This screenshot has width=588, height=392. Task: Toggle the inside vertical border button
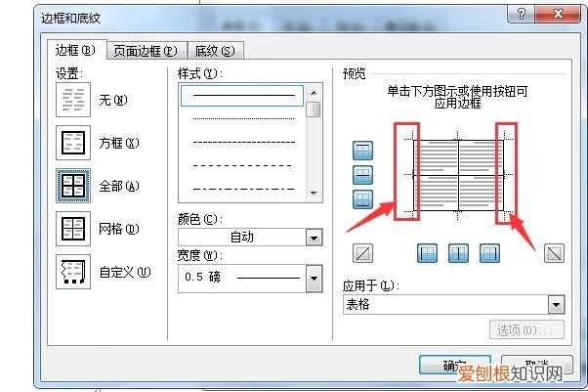coord(458,253)
